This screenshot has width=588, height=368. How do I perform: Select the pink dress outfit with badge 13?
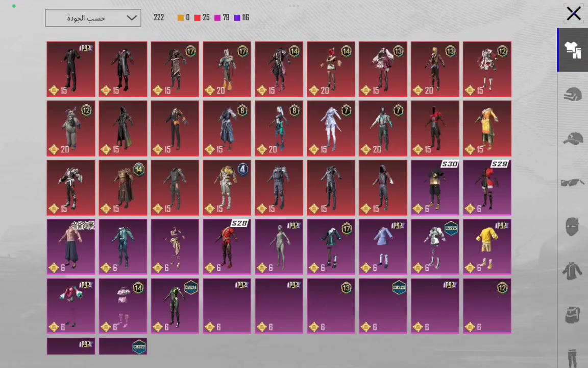point(383,69)
